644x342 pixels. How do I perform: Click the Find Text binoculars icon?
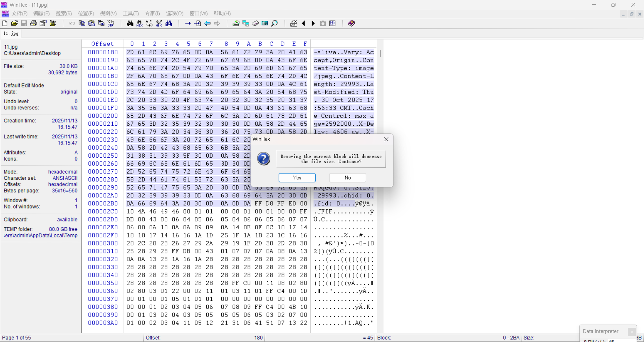130,23
